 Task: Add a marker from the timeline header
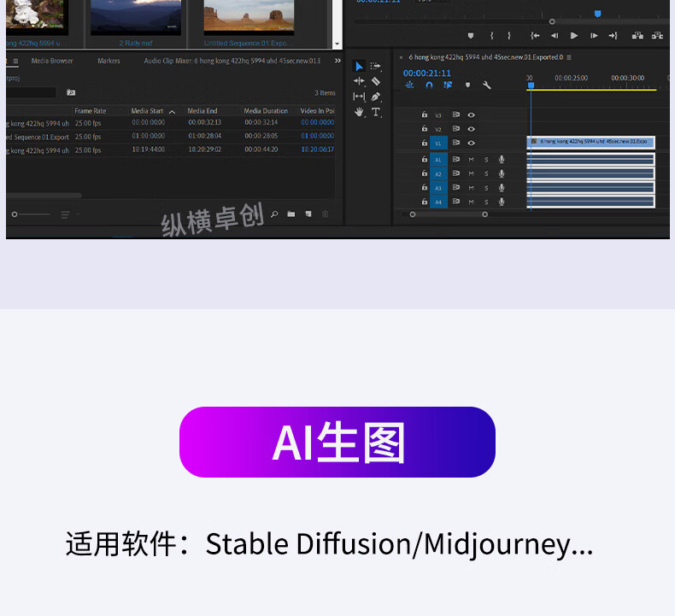pyautogui.click(x=467, y=85)
